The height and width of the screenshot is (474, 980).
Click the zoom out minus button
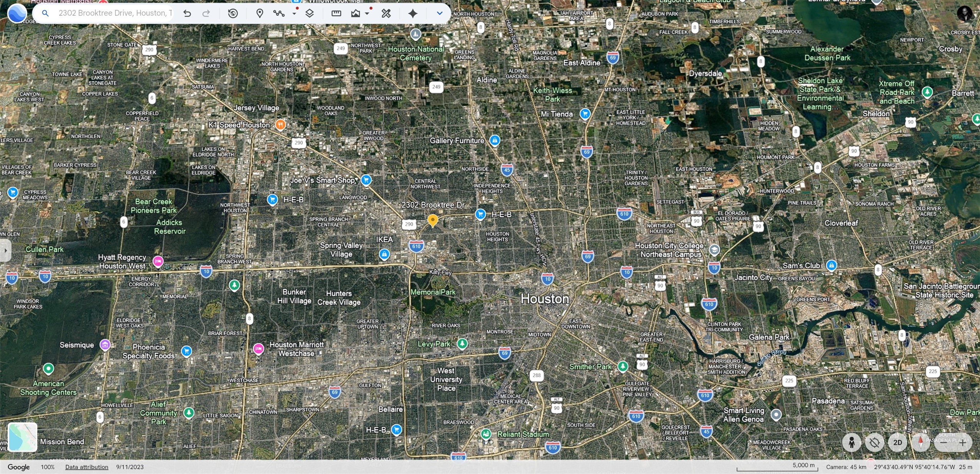coord(943,442)
